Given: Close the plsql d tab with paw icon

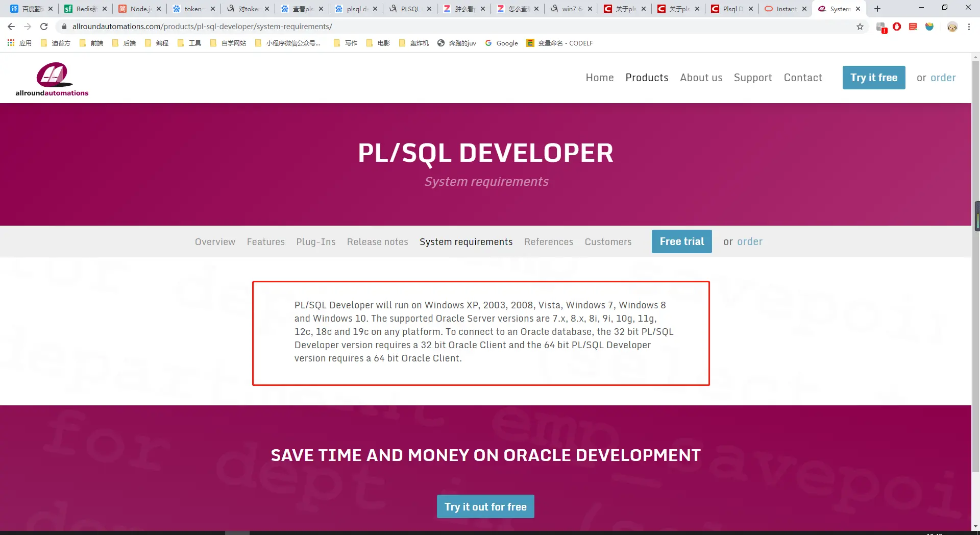Looking at the screenshot, I should point(375,9).
